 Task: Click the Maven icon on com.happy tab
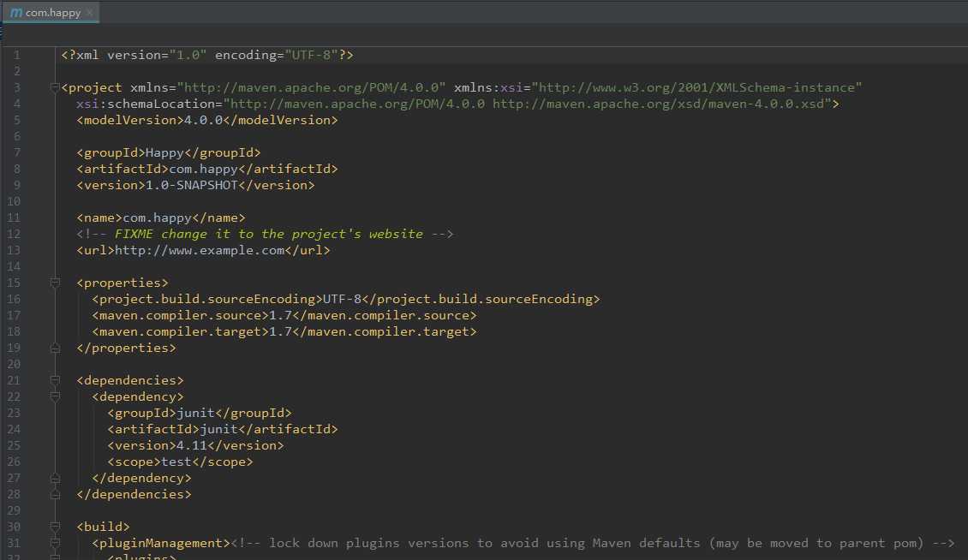point(16,12)
